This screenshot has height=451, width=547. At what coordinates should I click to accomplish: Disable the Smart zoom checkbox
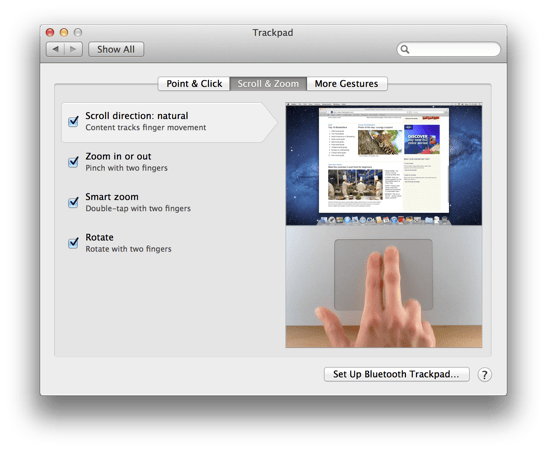pos(73,202)
